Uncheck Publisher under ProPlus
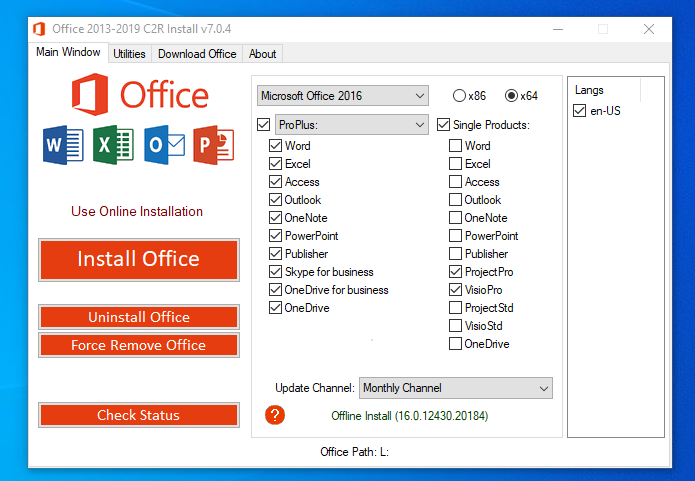 [x=275, y=254]
